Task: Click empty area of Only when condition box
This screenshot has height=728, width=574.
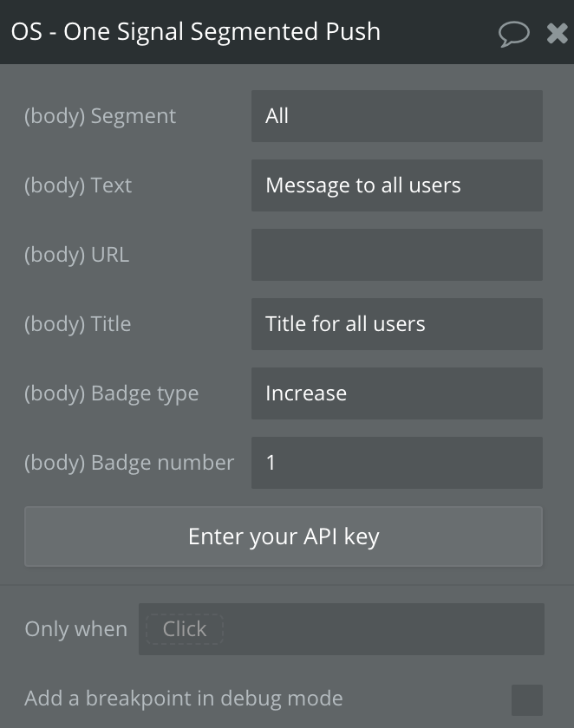Action: [x=383, y=629]
